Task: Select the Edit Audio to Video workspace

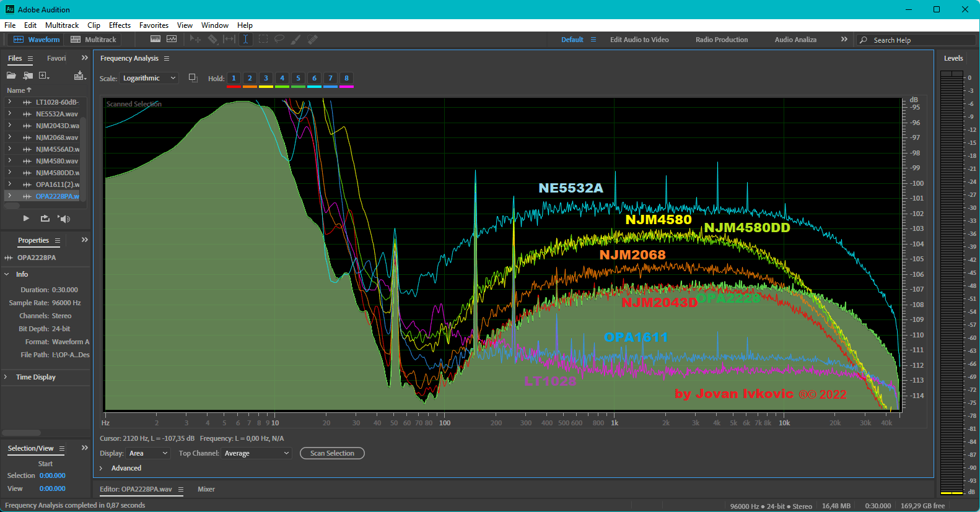Action: click(639, 40)
